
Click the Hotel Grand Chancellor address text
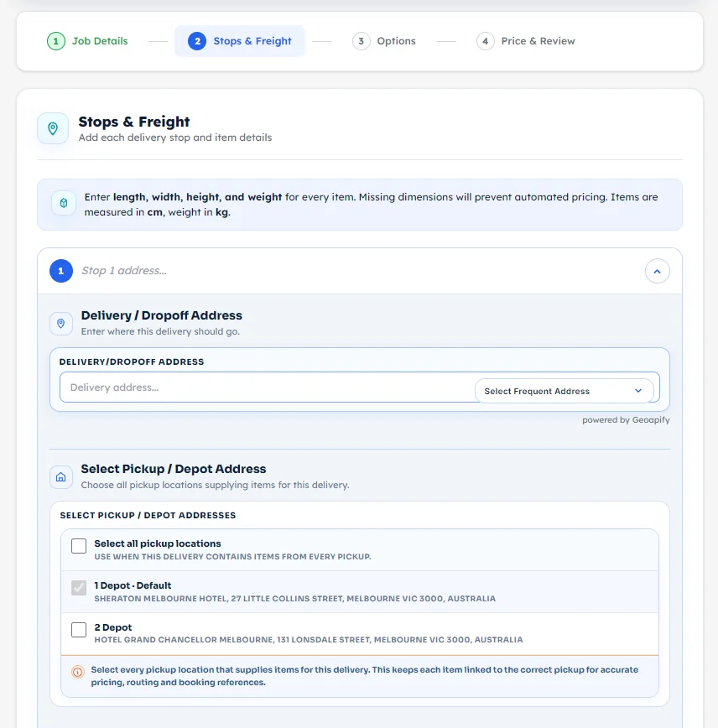[309, 640]
